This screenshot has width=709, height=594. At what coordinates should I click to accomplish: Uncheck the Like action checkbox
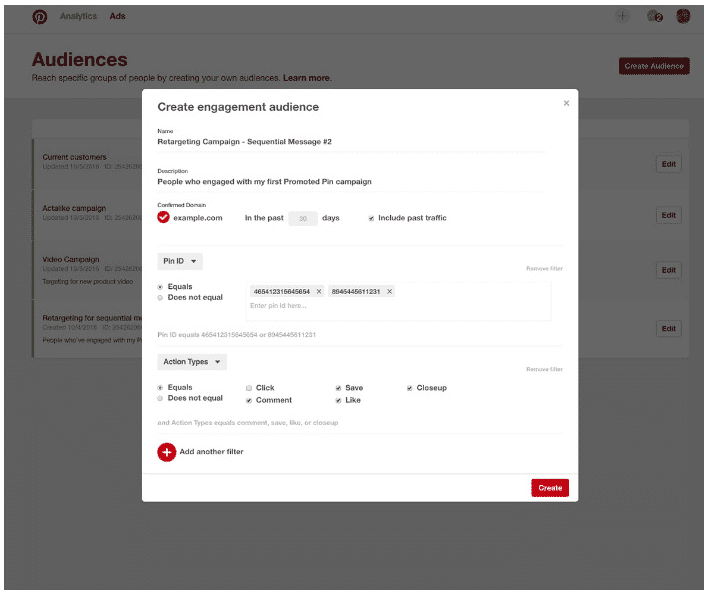(x=338, y=401)
